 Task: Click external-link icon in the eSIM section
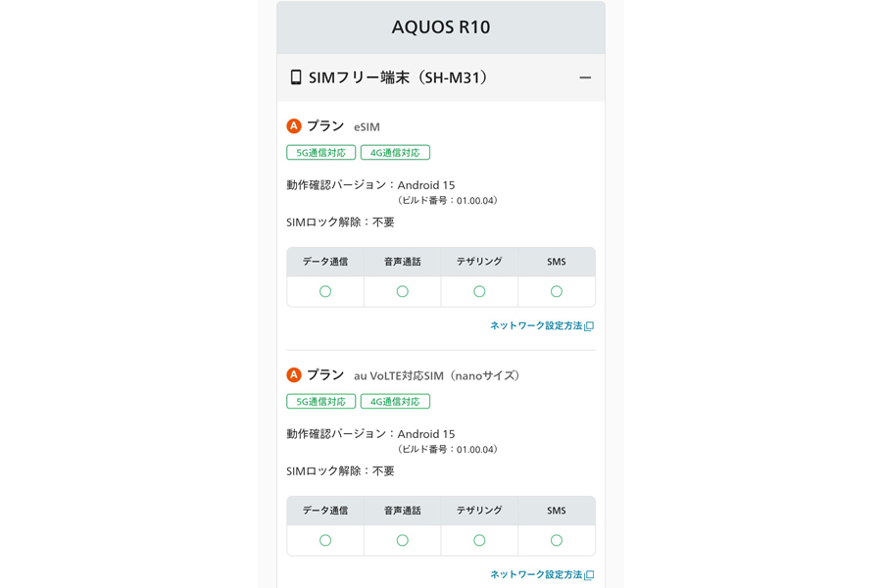(x=589, y=326)
